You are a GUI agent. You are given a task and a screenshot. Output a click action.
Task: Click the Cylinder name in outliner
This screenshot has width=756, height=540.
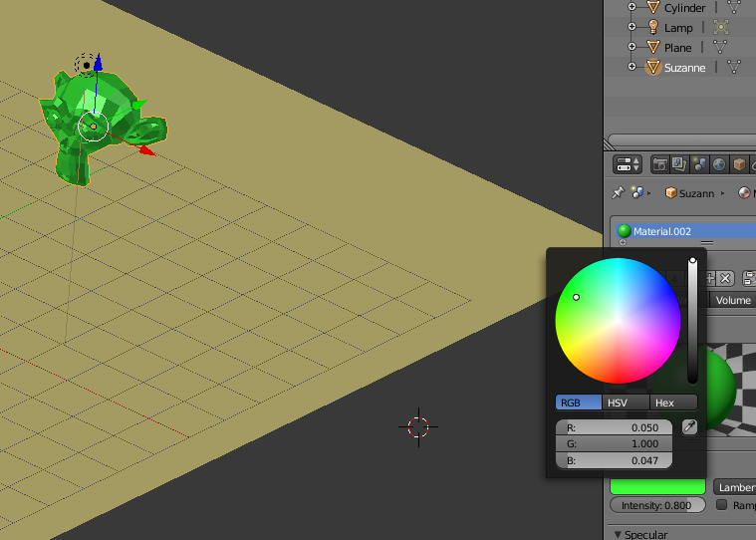tap(684, 8)
